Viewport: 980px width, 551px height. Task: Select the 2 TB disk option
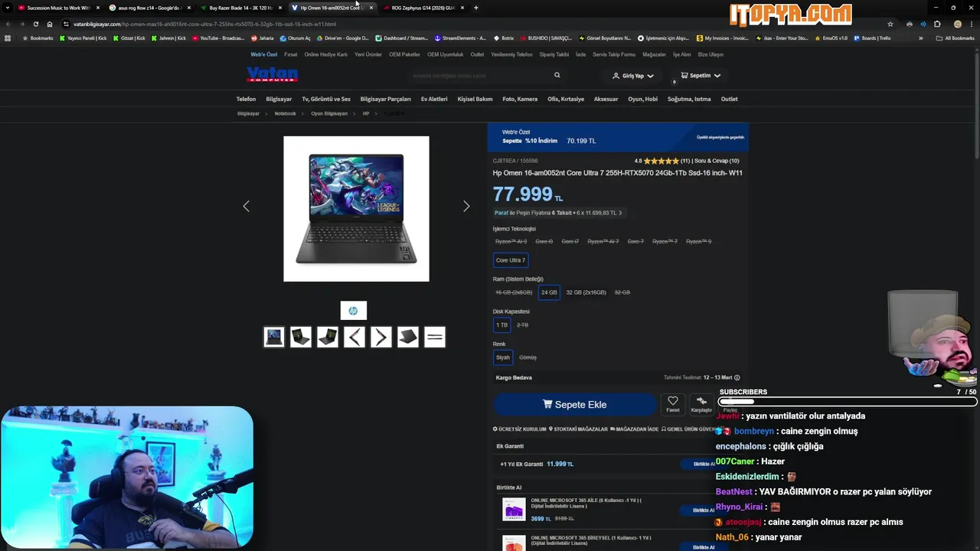click(522, 324)
